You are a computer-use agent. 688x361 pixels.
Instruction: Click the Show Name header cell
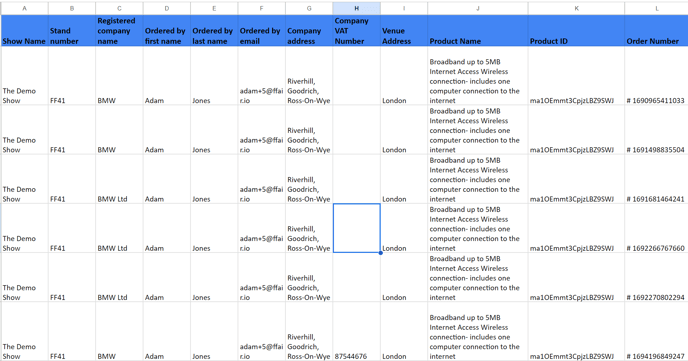coord(25,31)
